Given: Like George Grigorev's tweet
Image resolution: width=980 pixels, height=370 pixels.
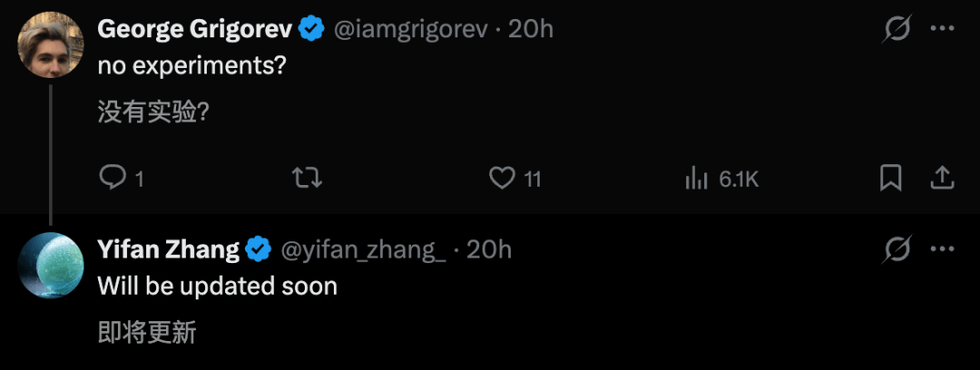Looking at the screenshot, I should pyautogui.click(x=502, y=178).
